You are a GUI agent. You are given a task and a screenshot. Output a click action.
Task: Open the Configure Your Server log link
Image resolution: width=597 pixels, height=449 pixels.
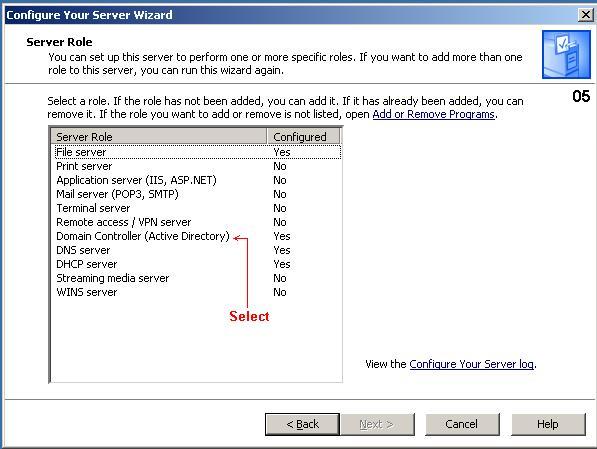(x=471, y=364)
